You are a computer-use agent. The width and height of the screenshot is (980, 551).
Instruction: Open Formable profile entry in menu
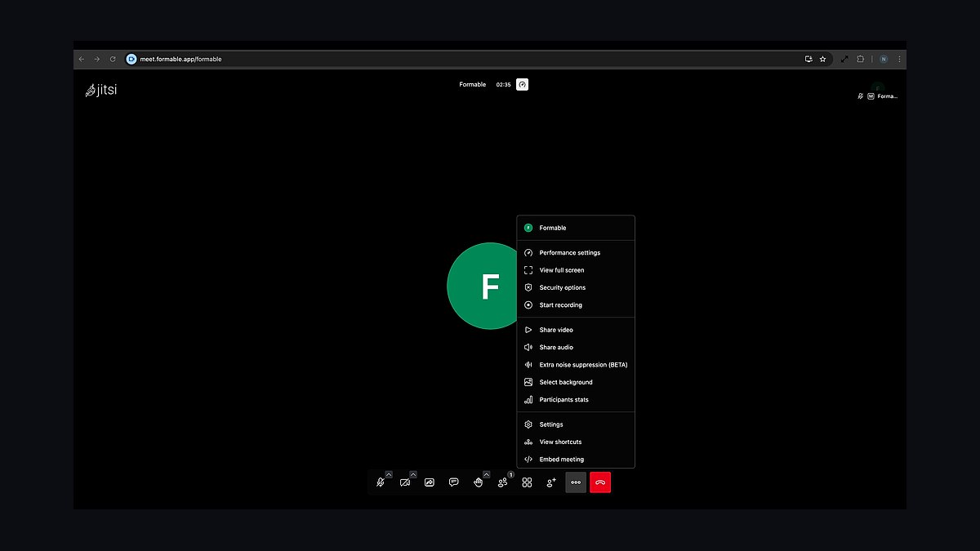(x=576, y=228)
